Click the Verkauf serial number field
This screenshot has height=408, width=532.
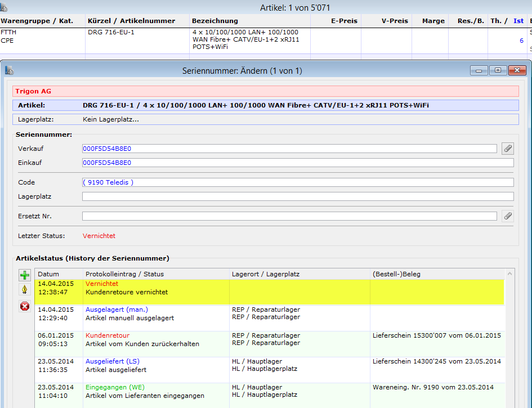coord(289,149)
